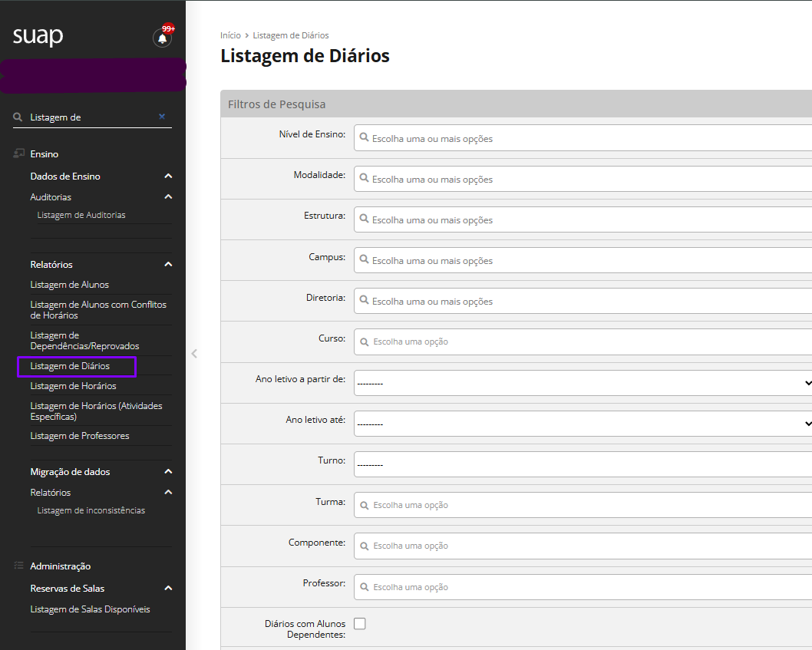812x650 pixels.
Task: Click the Início breadcrumb link
Action: tap(230, 35)
